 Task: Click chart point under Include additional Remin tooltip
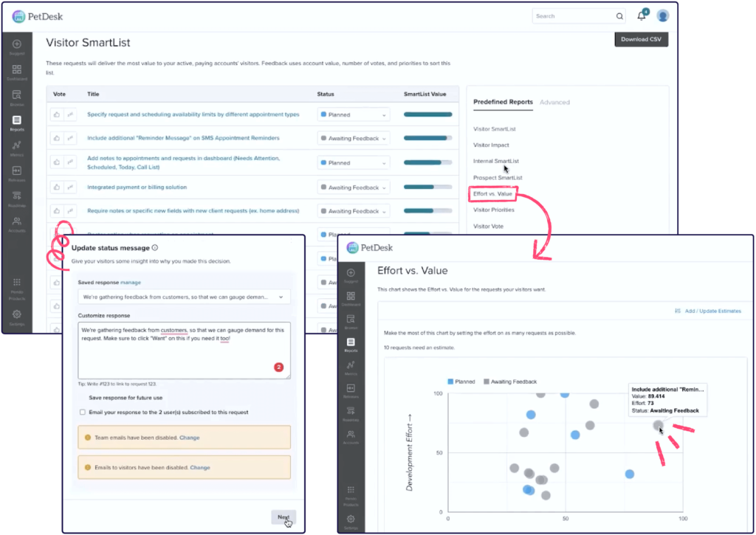point(658,425)
